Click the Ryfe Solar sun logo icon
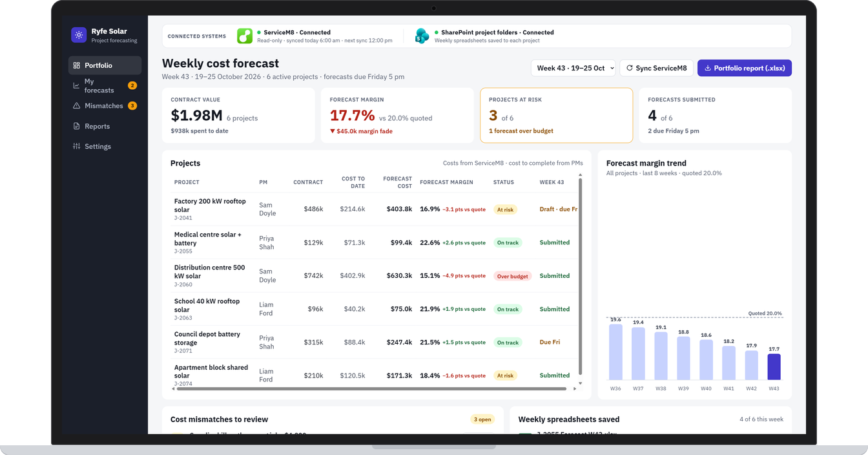The width and height of the screenshot is (868, 455). [x=79, y=35]
